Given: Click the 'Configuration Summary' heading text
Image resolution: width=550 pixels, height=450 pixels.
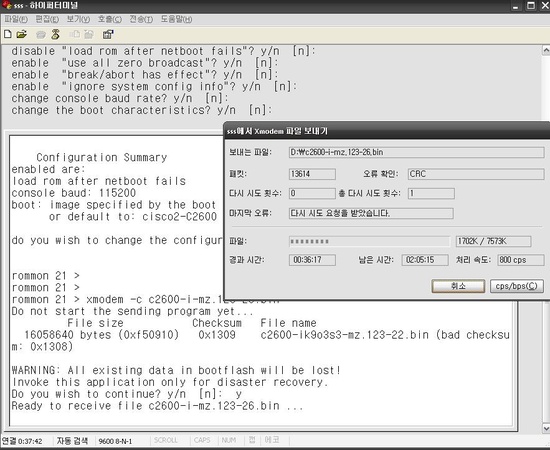Looking at the screenshot, I should (x=102, y=157).
